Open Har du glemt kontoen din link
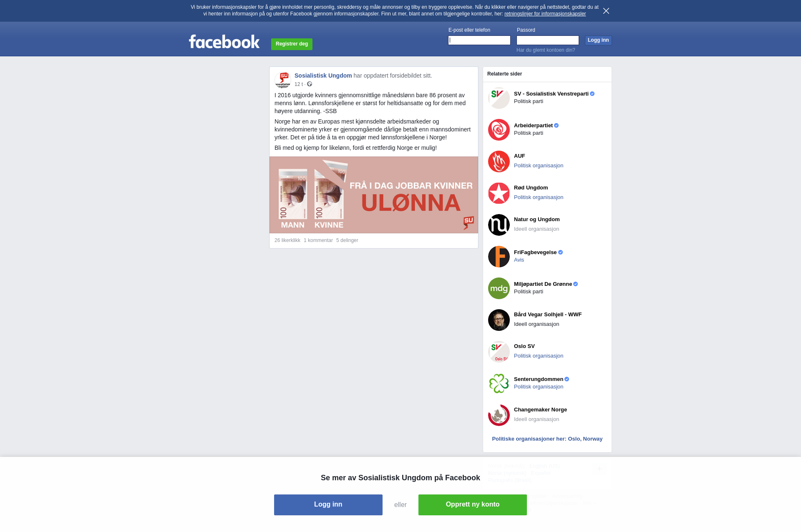The height and width of the screenshot is (532, 801). (x=546, y=50)
